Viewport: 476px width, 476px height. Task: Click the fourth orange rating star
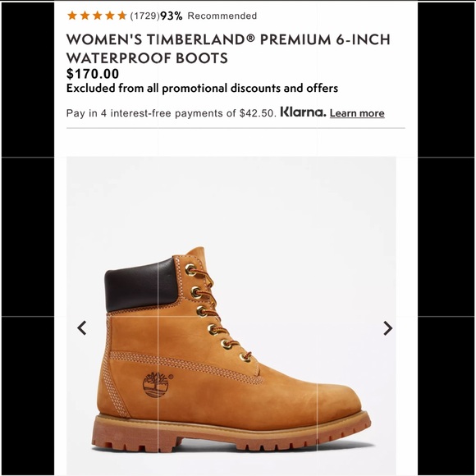click(x=110, y=16)
